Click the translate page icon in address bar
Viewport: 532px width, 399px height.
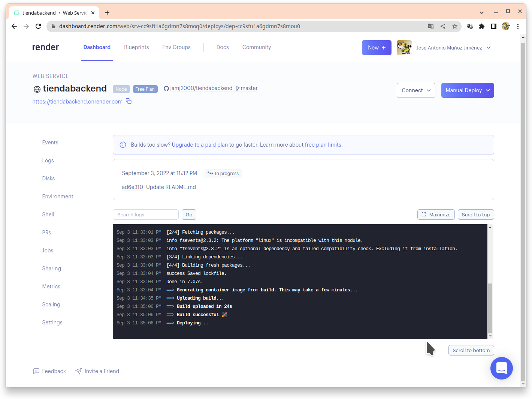(x=431, y=26)
